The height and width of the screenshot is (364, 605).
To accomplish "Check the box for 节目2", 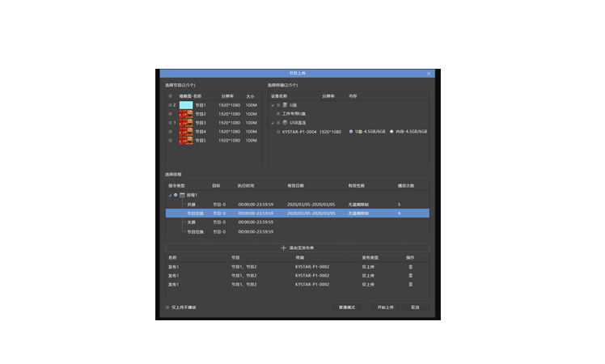I will (x=170, y=114).
